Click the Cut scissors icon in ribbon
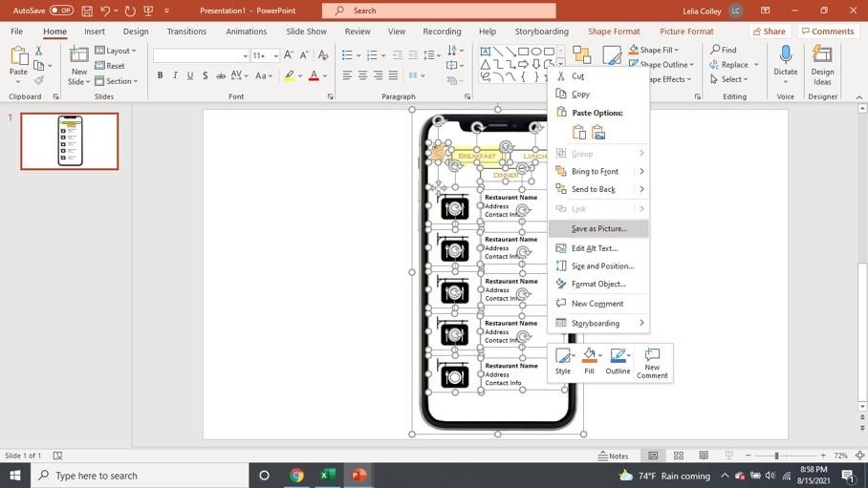The image size is (868, 488). click(x=39, y=51)
